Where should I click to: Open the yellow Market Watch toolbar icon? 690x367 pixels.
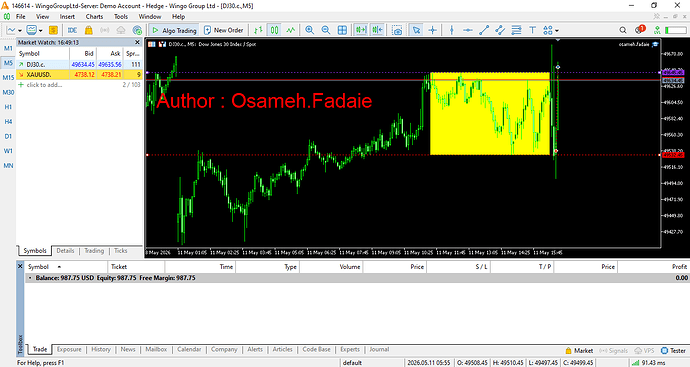[x=53, y=30]
